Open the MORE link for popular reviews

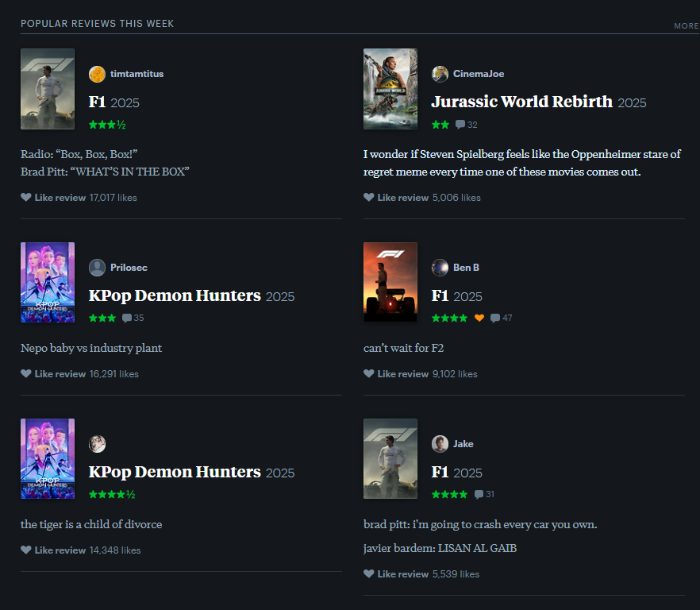coord(687,26)
